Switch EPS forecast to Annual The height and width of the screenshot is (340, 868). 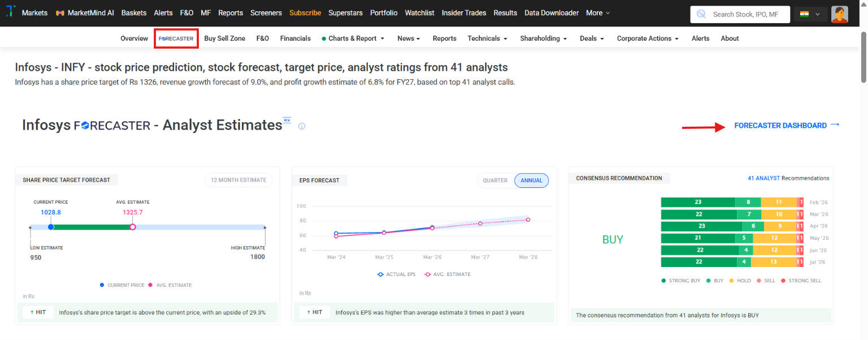click(x=531, y=180)
